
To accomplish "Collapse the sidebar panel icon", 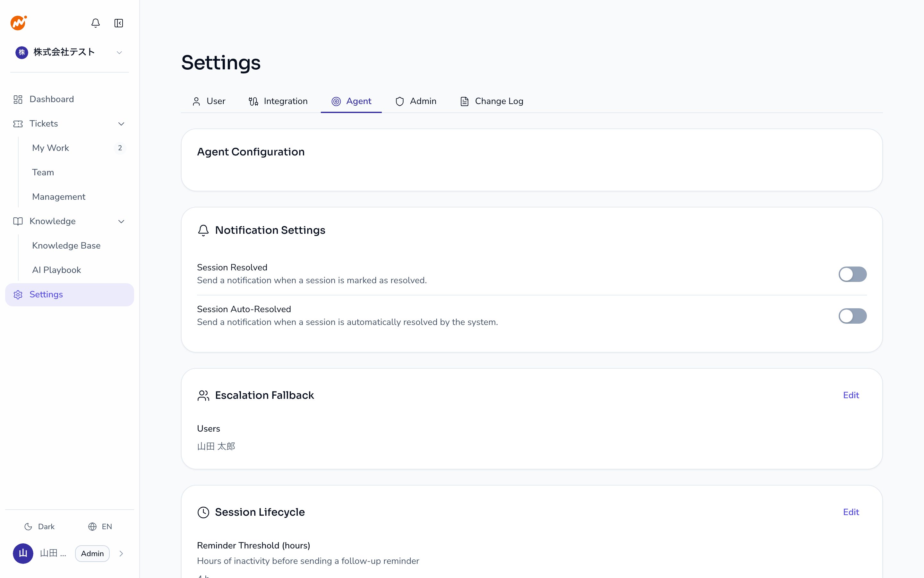I will tap(119, 23).
